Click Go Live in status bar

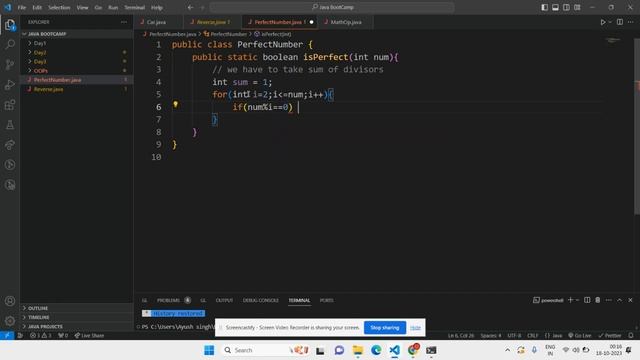(580, 336)
